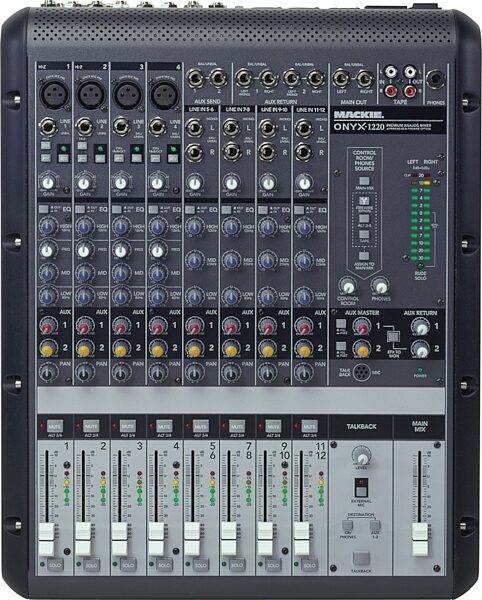Click the red Tape Out right RCA jack
Viewport: 482px width, 600px height.
410,91
